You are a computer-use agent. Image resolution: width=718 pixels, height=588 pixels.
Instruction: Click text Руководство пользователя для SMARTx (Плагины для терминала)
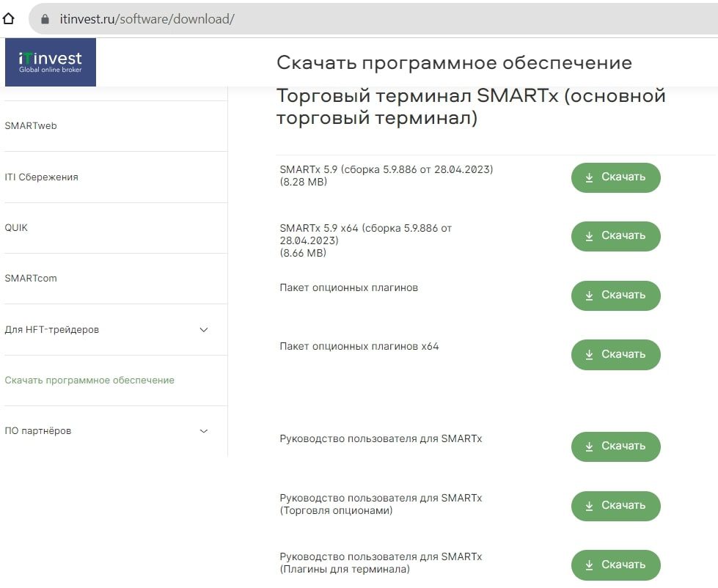[x=381, y=563]
